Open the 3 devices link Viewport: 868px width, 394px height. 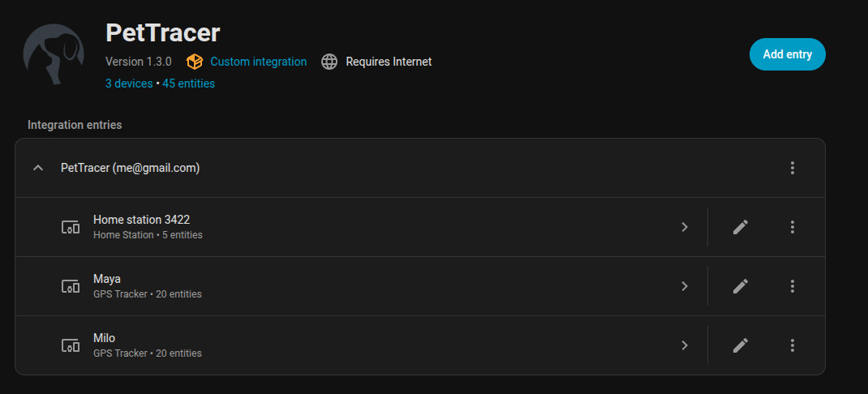[x=129, y=84]
